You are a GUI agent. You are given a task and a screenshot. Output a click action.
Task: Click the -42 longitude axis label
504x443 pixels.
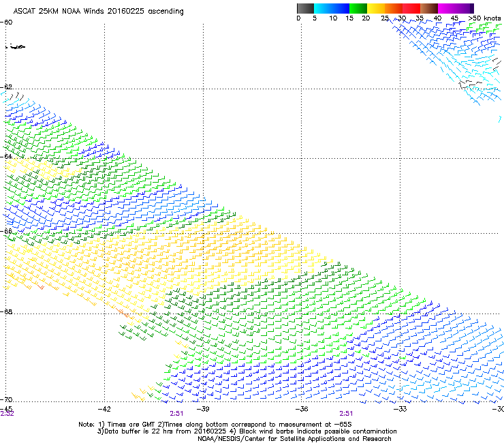coord(104,409)
